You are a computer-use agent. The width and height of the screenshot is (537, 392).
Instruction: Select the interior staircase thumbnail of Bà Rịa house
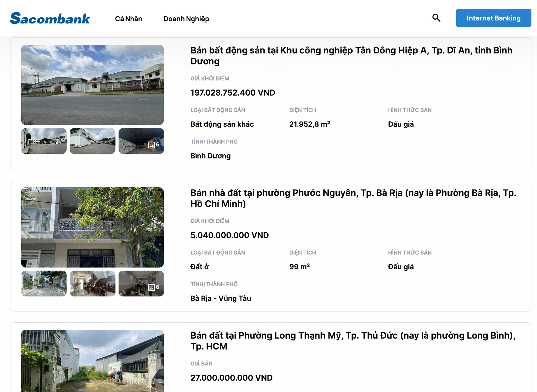93,284
